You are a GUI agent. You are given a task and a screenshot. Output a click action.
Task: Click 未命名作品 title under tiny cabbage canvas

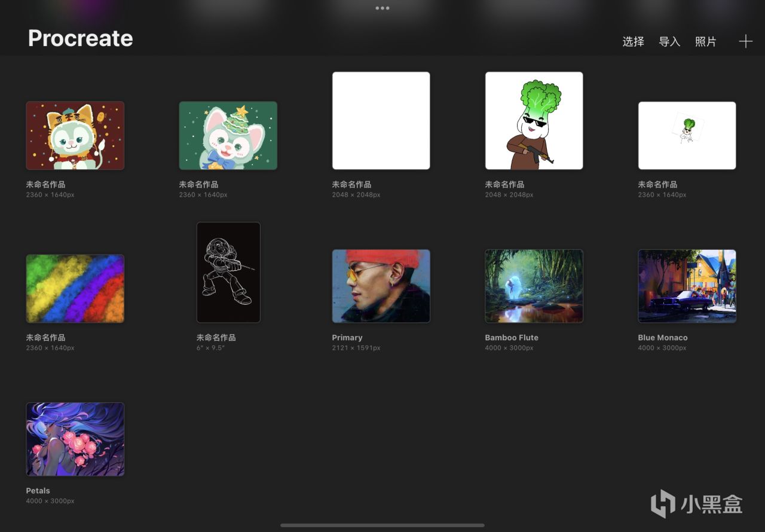click(x=658, y=185)
